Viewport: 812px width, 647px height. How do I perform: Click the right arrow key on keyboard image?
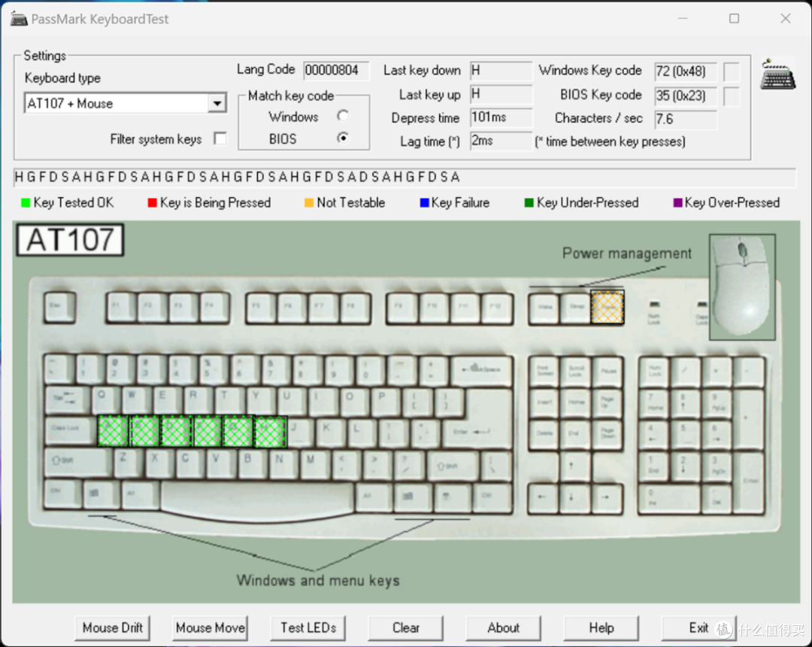pos(607,497)
